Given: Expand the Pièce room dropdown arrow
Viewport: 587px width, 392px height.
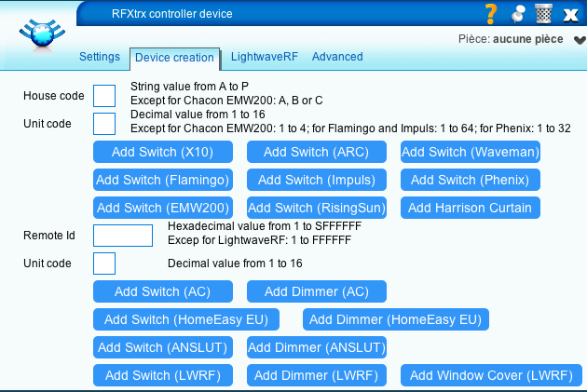Looking at the screenshot, I should point(580,40).
